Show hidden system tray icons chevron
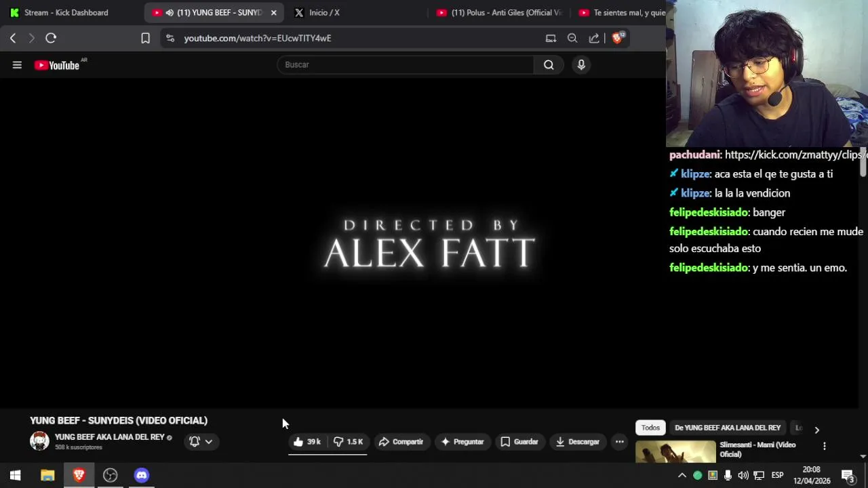 tap(682, 475)
